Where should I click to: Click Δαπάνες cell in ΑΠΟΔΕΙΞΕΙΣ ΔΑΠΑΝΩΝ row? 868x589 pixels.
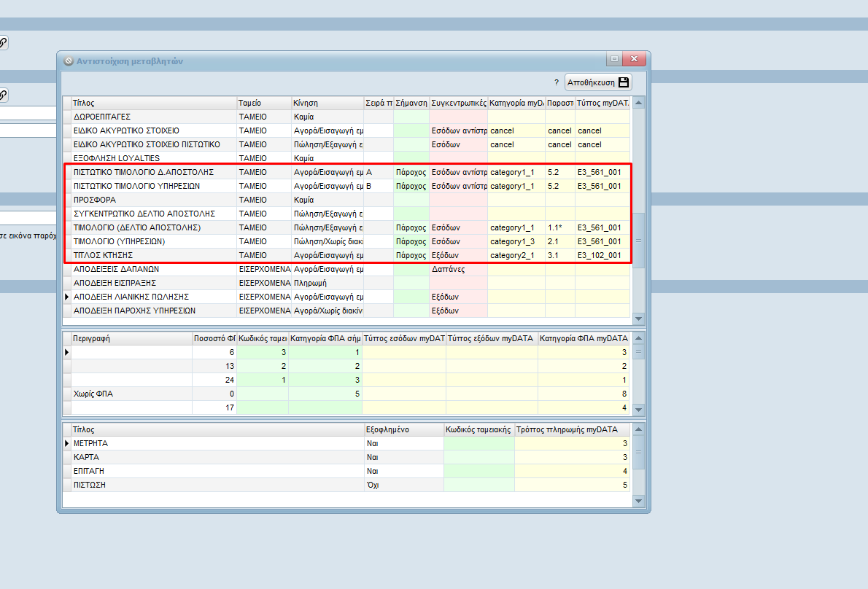458,269
